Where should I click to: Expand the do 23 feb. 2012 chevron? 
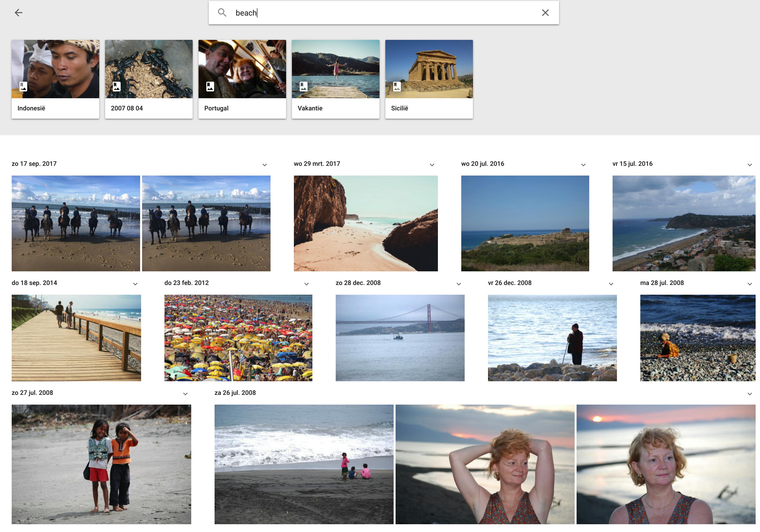(307, 284)
